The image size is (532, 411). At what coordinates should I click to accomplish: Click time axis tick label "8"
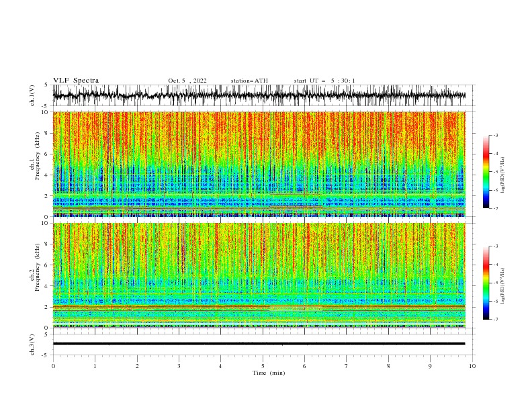tap(388, 366)
